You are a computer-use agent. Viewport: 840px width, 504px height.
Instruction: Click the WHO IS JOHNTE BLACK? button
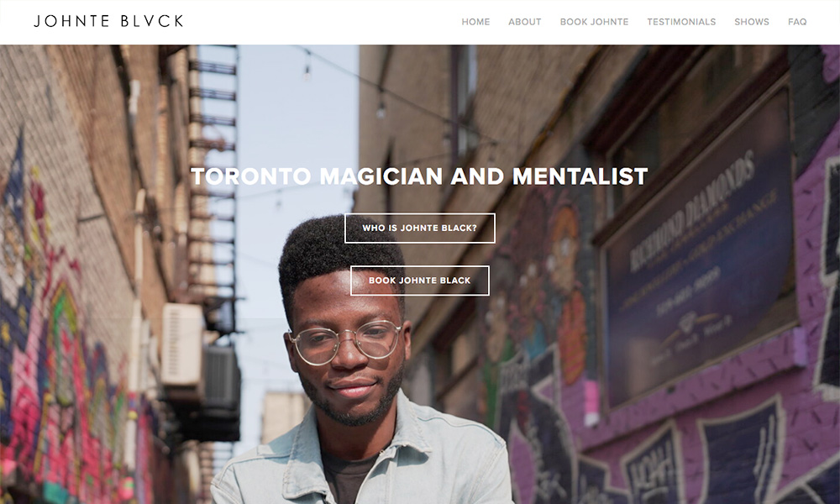click(419, 228)
